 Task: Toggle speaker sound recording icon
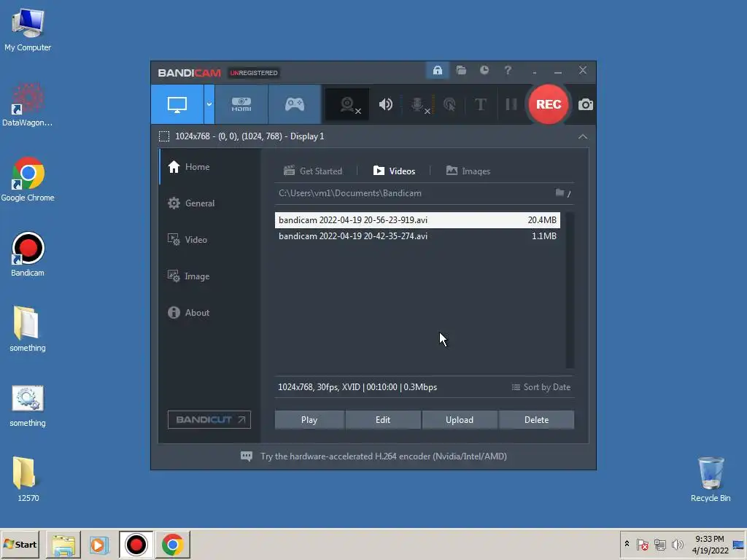(x=386, y=104)
